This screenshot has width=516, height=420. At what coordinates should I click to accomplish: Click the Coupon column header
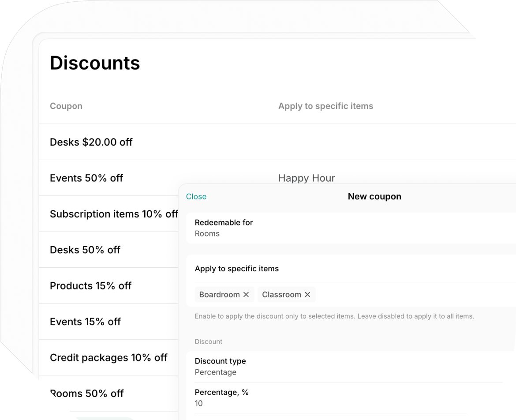tap(66, 106)
